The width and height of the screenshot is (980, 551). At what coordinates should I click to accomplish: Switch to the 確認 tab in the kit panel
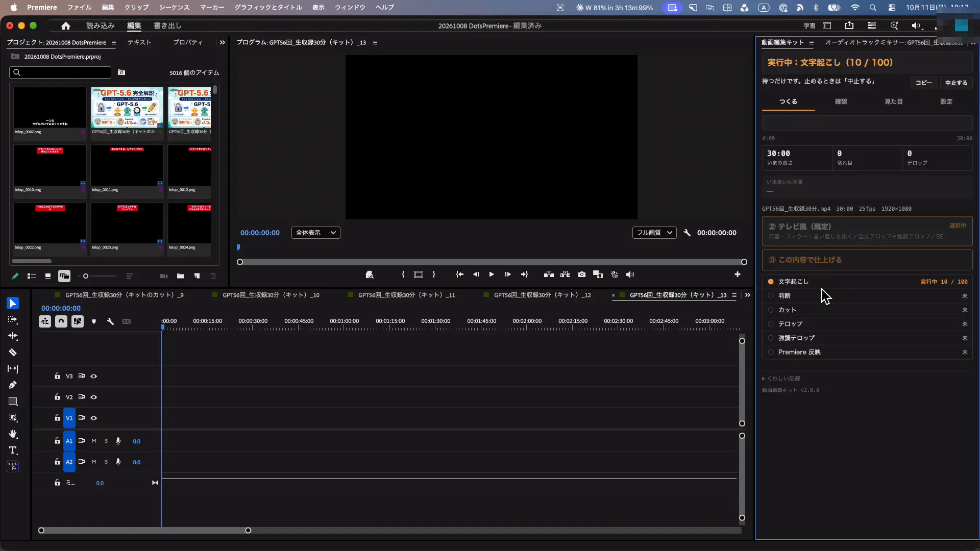tap(841, 102)
